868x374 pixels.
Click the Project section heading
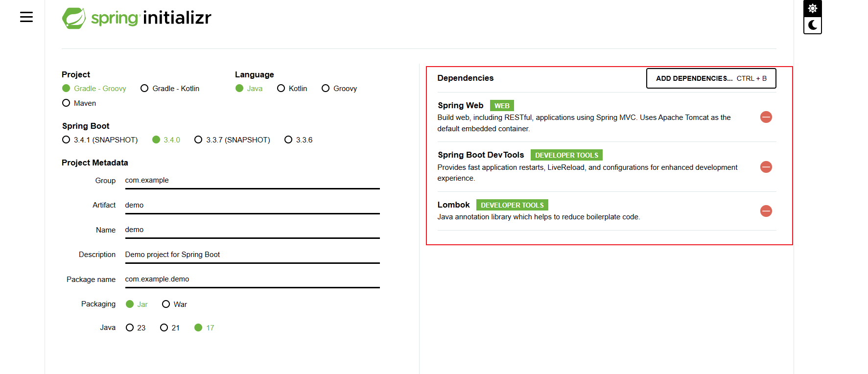pyautogui.click(x=76, y=75)
